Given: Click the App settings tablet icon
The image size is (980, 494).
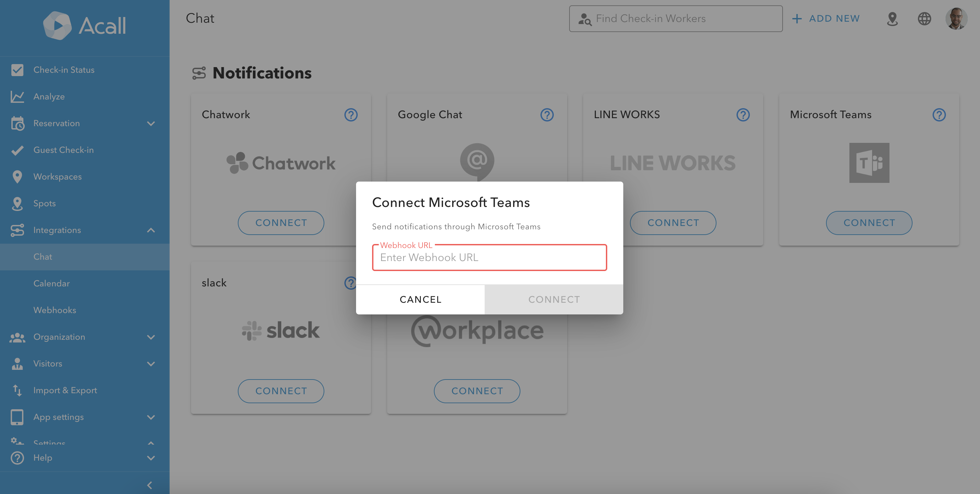Looking at the screenshot, I should tap(17, 417).
